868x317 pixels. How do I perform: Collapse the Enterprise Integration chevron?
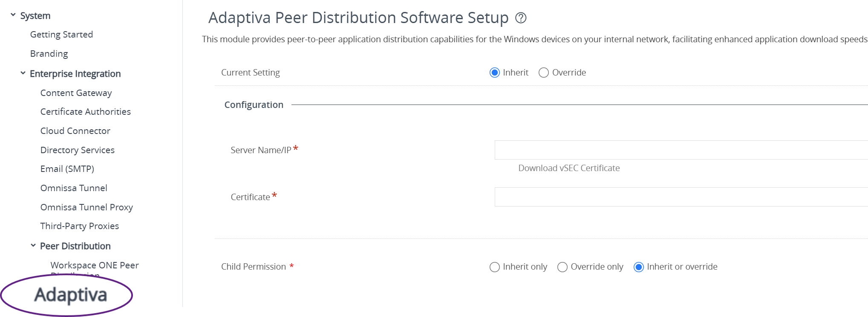[23, 73]
